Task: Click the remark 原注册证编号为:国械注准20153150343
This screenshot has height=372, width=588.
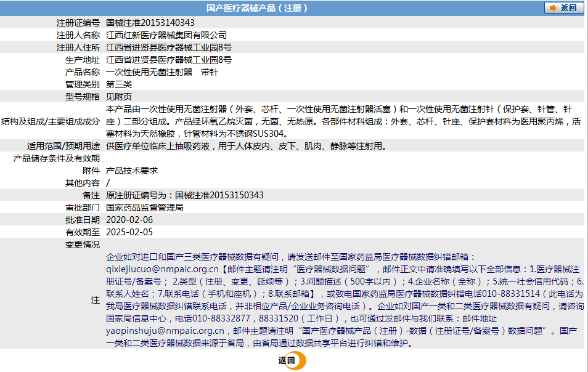Action: [x=184, y=195]
